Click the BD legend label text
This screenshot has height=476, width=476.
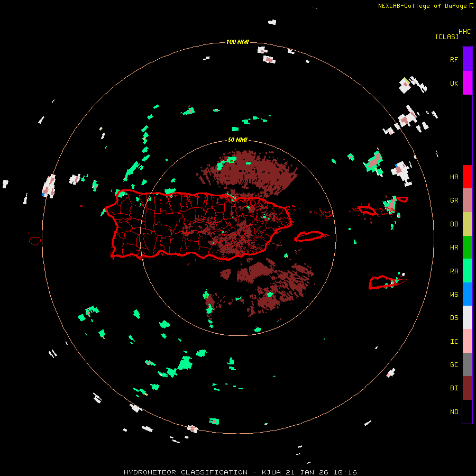tap(454, 224)
